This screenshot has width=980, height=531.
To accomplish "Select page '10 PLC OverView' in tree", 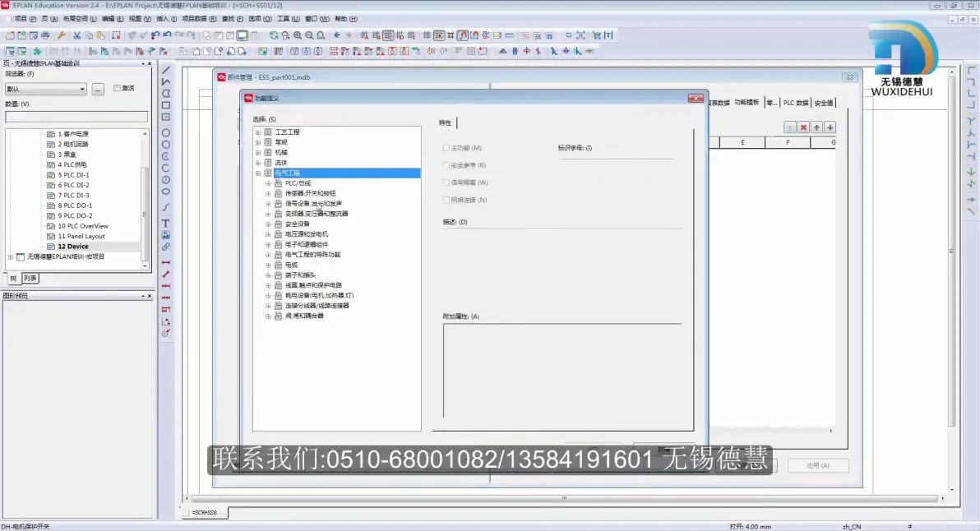I will pyautogui.click(x=83, y=226).
